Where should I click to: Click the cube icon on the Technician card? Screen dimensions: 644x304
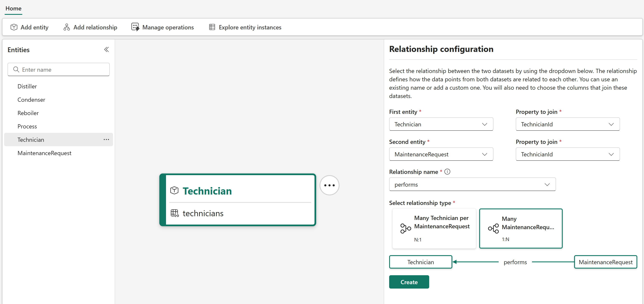click(174, 191)
